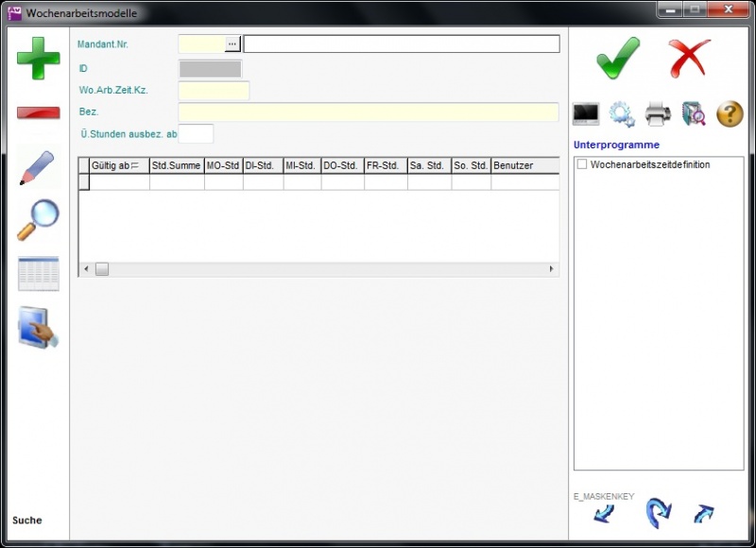Open the gears settings icon
The image size is (756, 548).
coord(622,114)
